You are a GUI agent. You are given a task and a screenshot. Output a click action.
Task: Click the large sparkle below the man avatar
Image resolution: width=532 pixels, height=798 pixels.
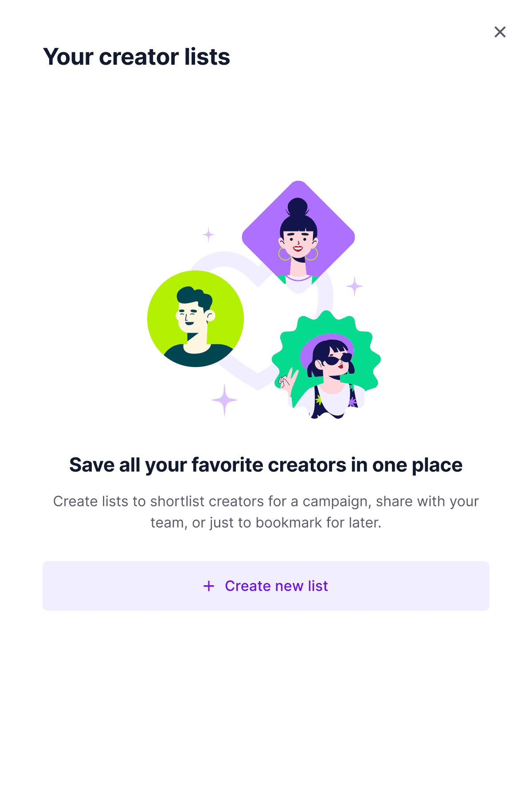pyautogui.click(x=224, y=400)
